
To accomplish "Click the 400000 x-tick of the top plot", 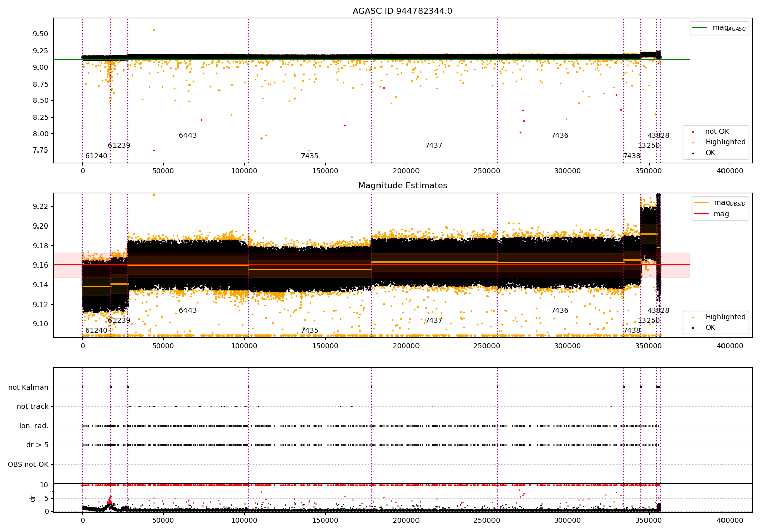I will [x=730, y=171].
